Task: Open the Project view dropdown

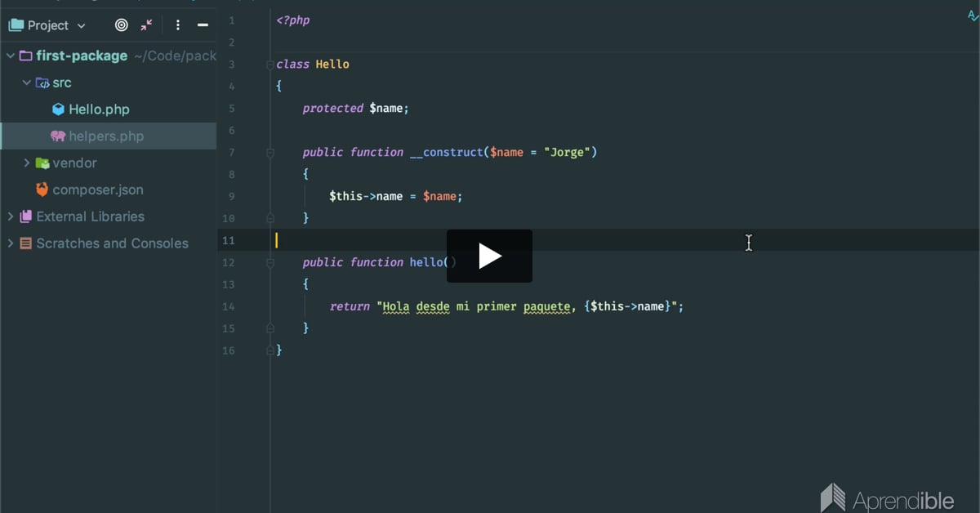Action: pyautogui.click(x=81, y=26)
